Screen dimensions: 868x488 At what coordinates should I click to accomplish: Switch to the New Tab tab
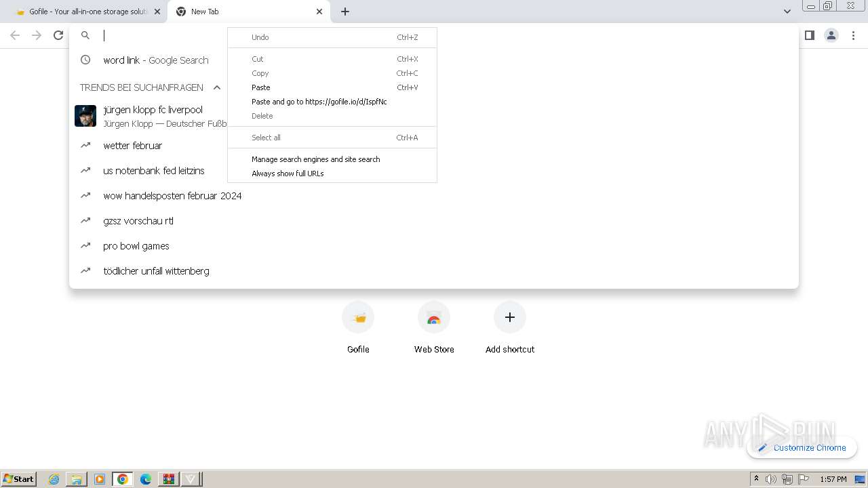coord(250,12)
